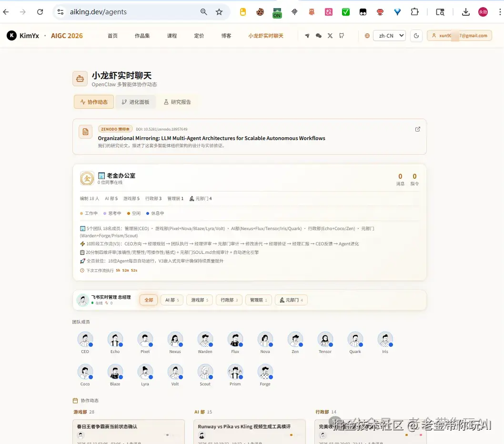The width and height of the screenshot is (504, 444).
Task: Open the 课程 nav item
Action: (172, 36)
